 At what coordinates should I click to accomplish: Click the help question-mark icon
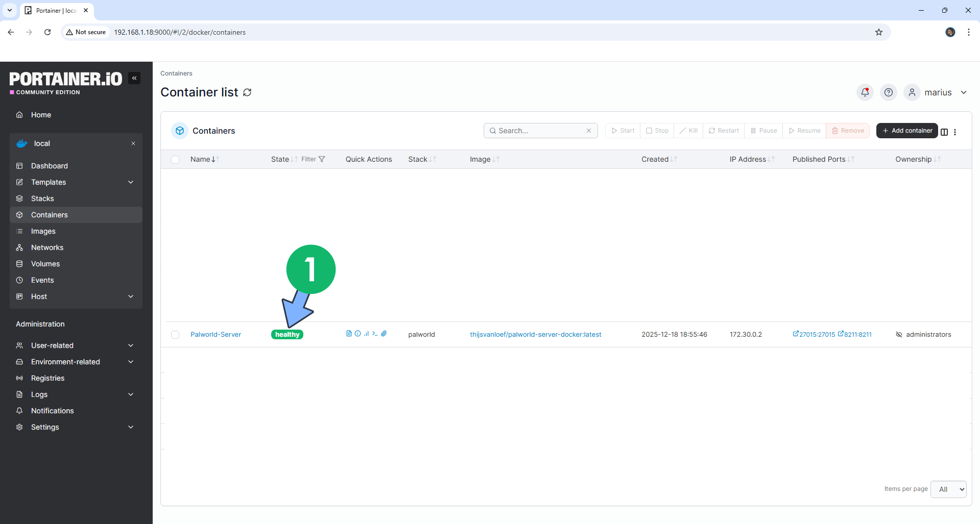coord(889,92)
